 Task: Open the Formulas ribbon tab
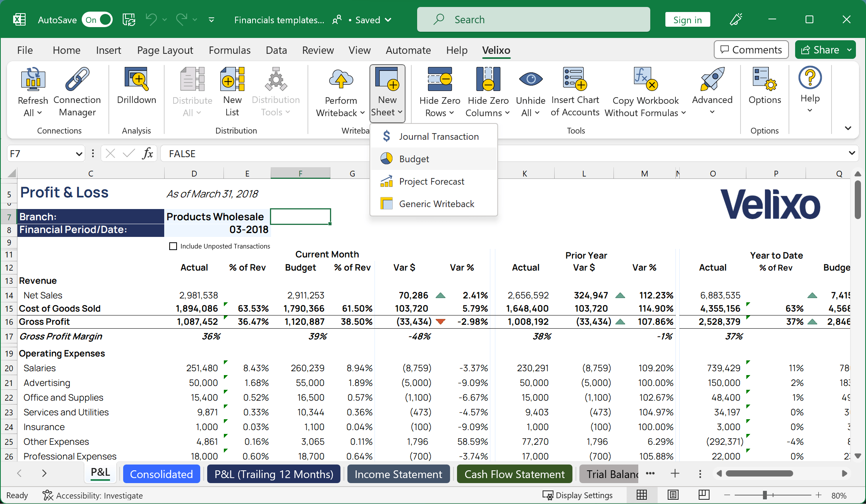coord(230,50)
